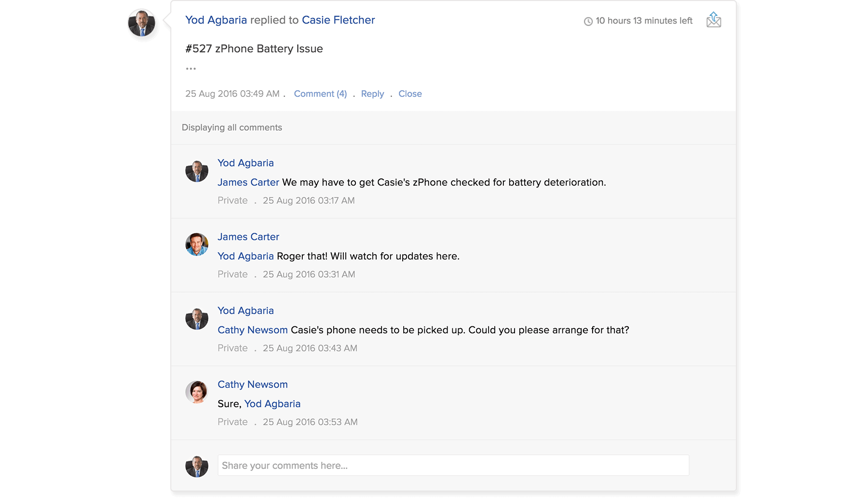Click Cathy Newsom mention in phone pickup comment
This screenshot has width=868, height=498.
point(253,330)
